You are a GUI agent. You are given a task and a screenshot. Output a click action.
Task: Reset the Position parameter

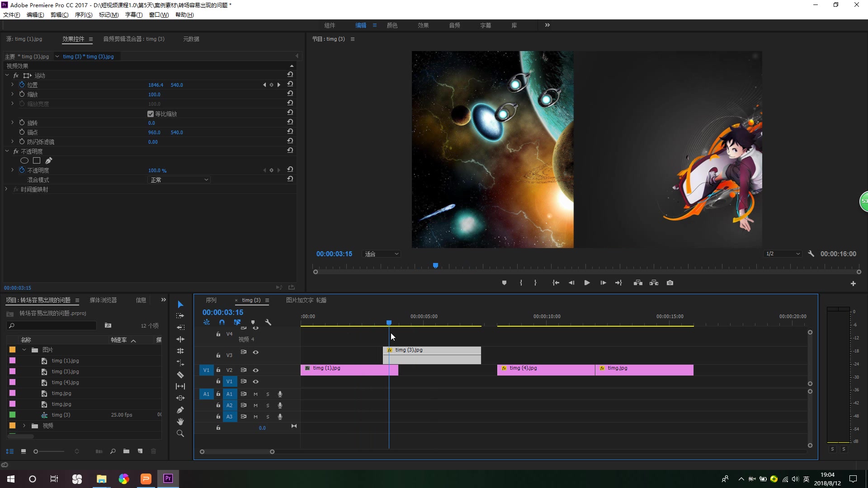coord(290,84)
